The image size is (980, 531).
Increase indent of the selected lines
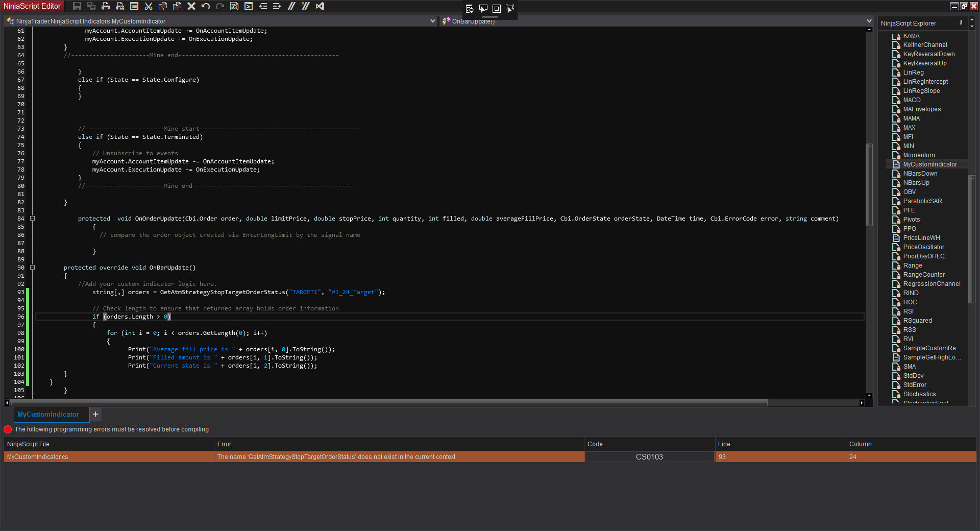coord(277,6)
